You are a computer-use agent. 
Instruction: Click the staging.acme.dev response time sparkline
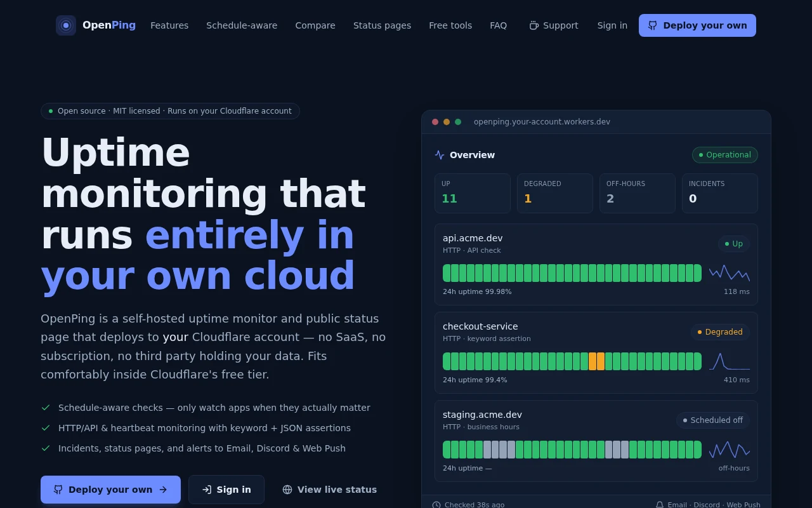pos(730,450)
